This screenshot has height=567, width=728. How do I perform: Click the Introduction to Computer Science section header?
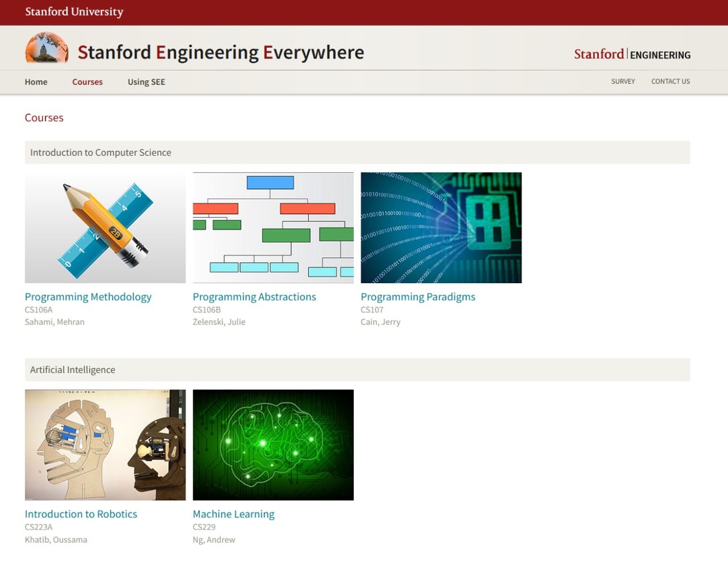coord(357,152)
